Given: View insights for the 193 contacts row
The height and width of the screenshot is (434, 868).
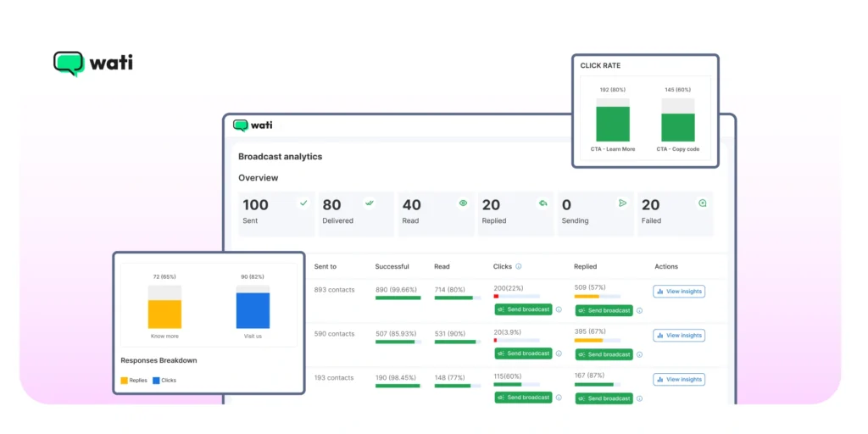Looking at the screenshot, I should pos(679,379).
